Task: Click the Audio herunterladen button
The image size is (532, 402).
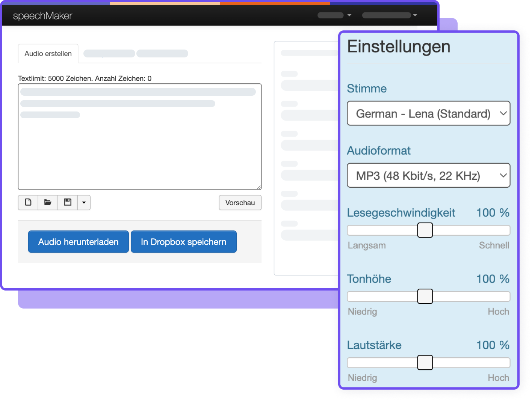Action: 78,242
